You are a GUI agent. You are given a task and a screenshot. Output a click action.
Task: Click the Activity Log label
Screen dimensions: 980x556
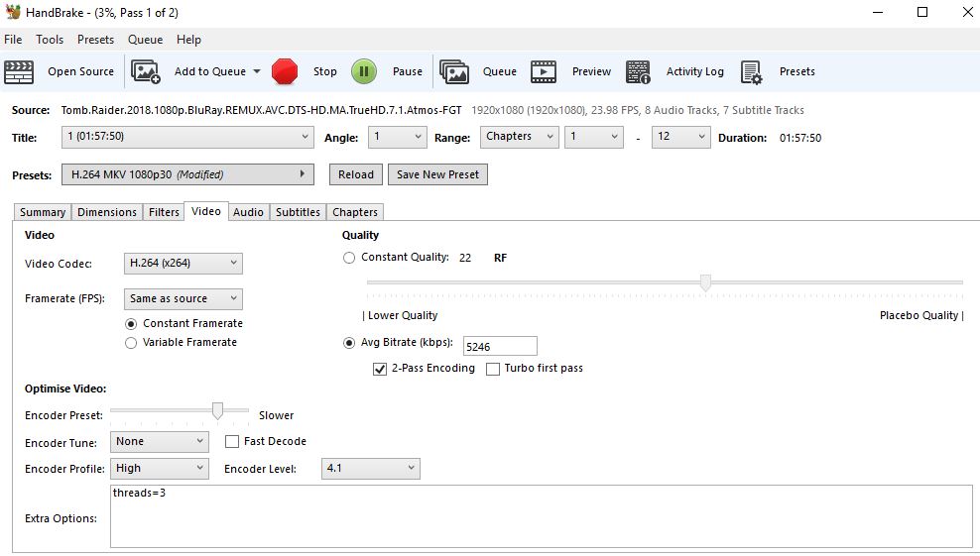[695, 71]
